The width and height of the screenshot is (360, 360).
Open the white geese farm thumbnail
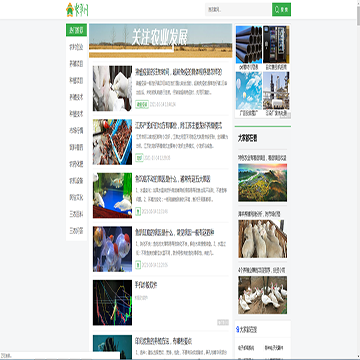pyautogui.click(x=262, y=295)
